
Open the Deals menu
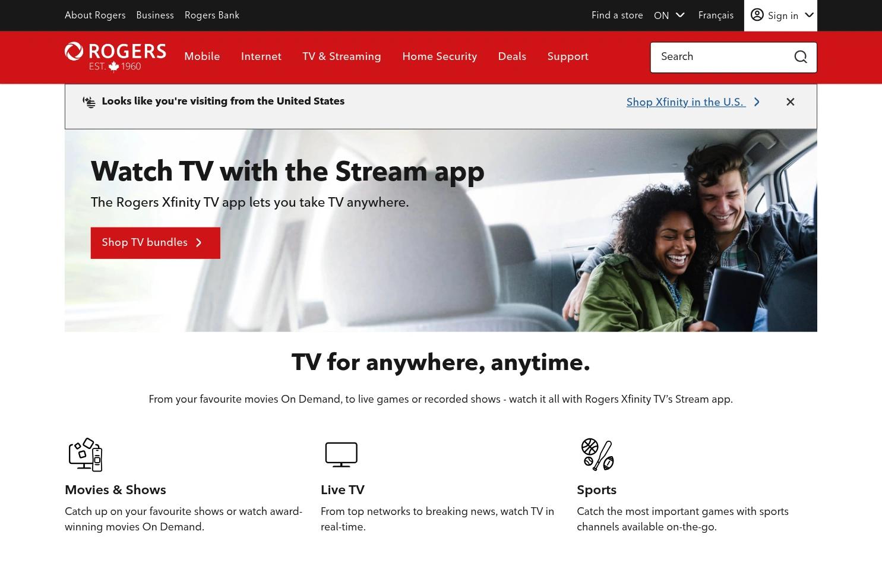tap(512, 57)
